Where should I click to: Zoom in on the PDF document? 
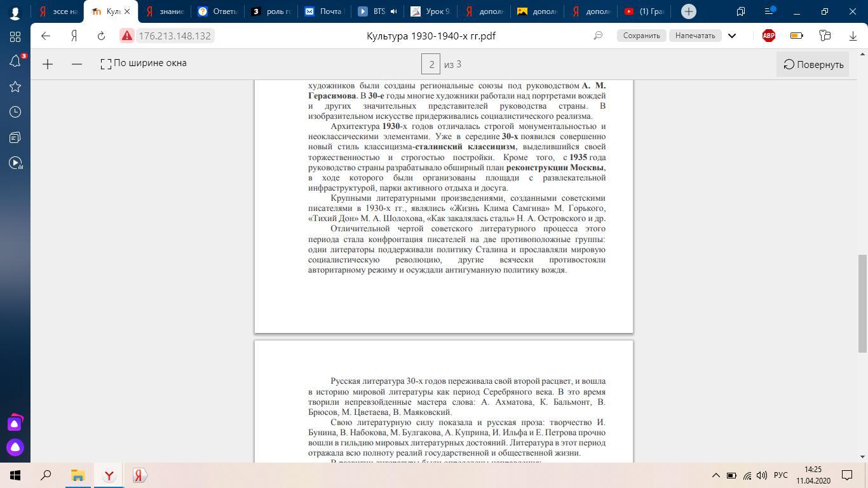click(48, 64)
